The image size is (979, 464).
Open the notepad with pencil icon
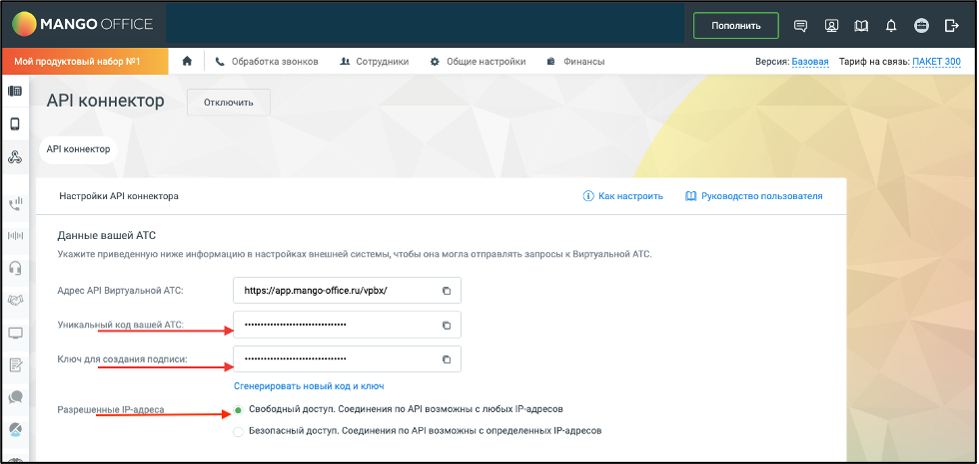point(15,365)
